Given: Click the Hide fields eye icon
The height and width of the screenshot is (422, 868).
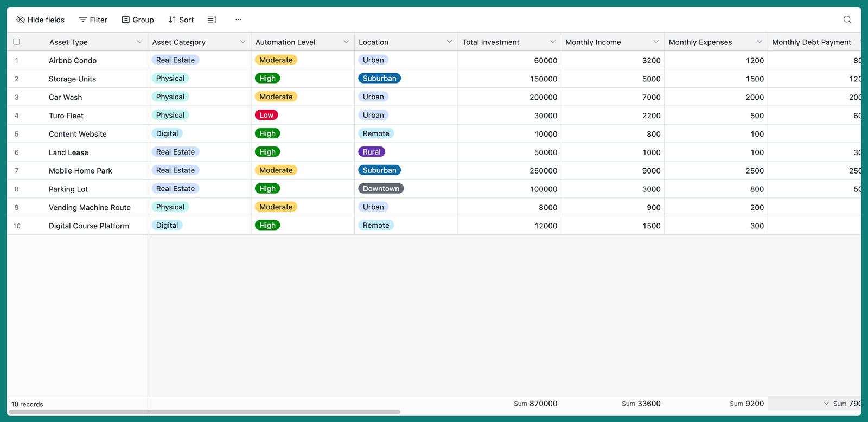Looking at the screenshot, I should pos(21,20).
